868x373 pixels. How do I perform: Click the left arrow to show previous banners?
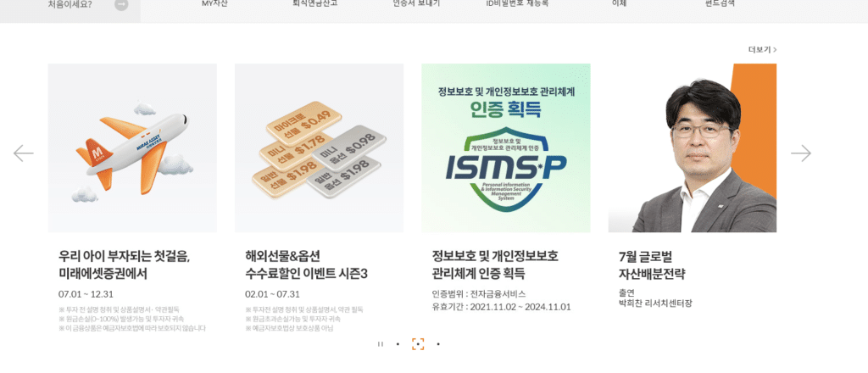tap(23, 153)
